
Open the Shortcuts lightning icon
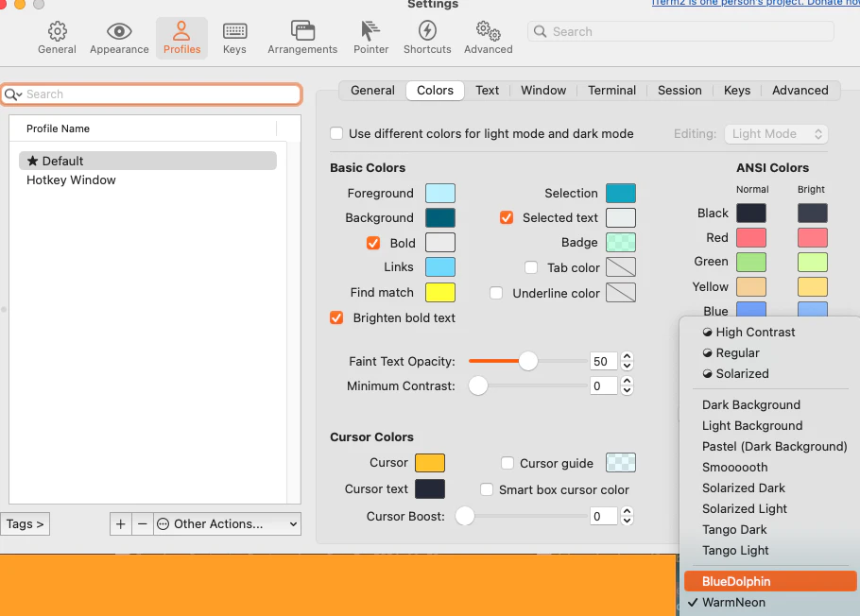click(427, 38)
